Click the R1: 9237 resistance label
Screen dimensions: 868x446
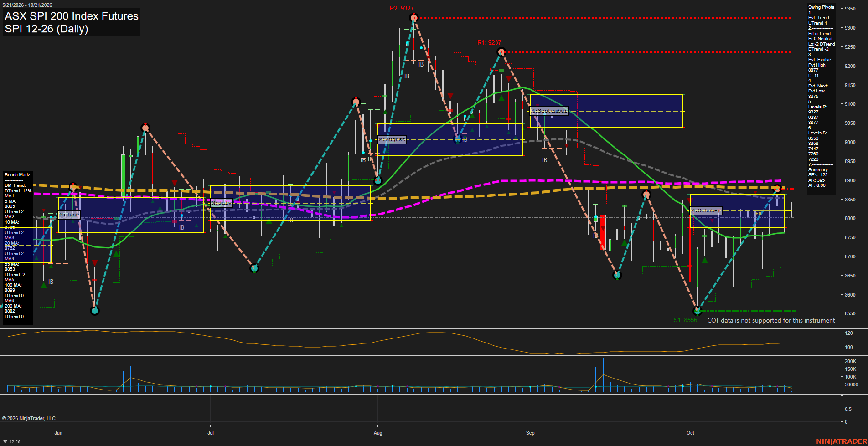[489, 42]
